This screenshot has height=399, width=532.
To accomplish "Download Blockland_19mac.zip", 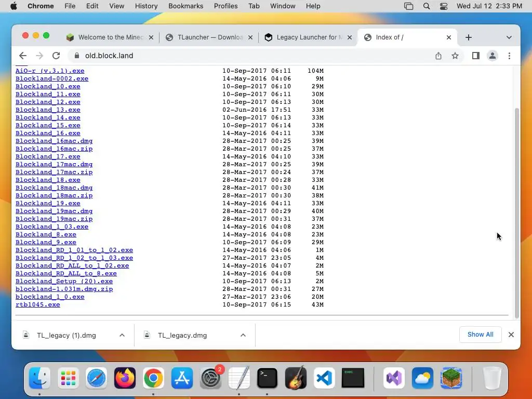I will tap(54, 219).
